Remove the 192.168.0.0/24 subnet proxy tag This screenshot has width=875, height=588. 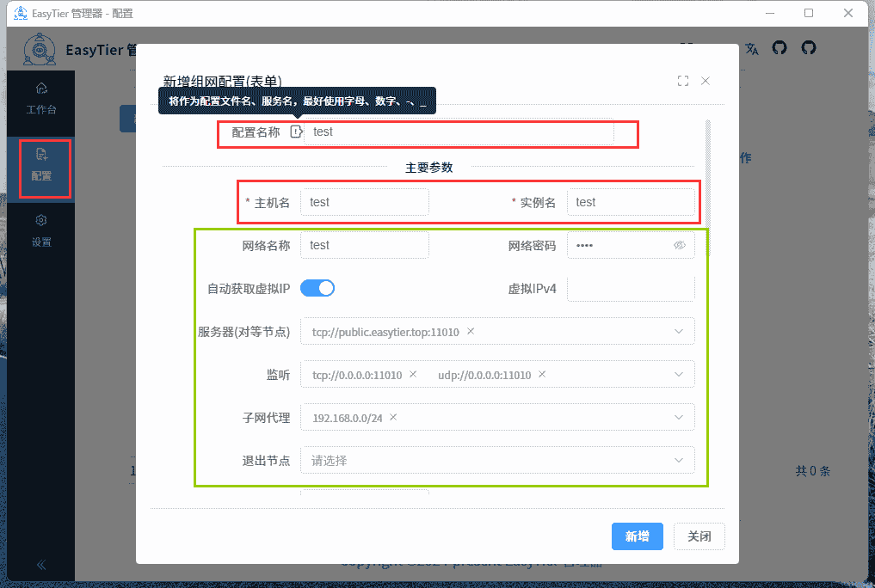(x=393, y=417)
